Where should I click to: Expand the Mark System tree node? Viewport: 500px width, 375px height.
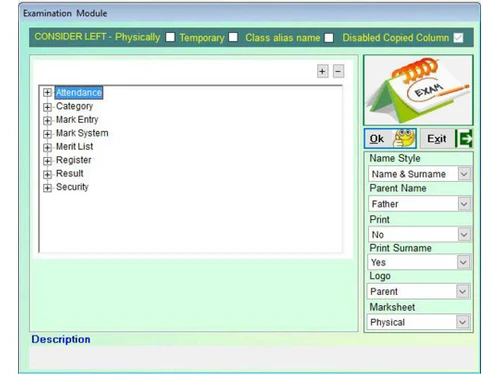[47, 134]
